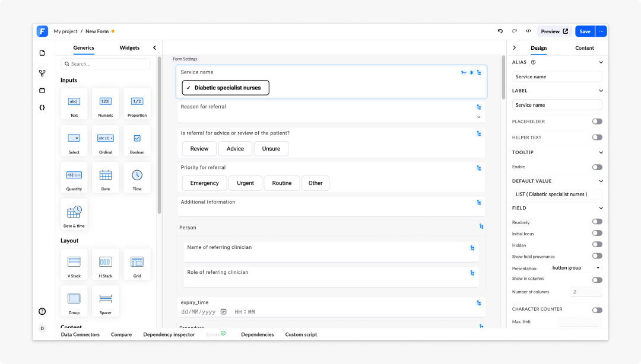Screen dimensions: 641x364
Task: Open the Presentation button group dropdown
Action: (x=576, y=268)
